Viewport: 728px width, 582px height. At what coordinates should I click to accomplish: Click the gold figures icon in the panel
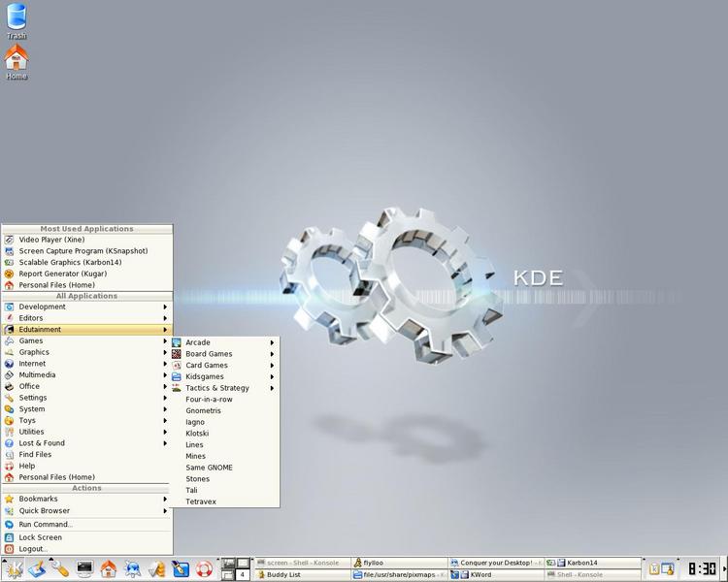click(x=156, y=569)
